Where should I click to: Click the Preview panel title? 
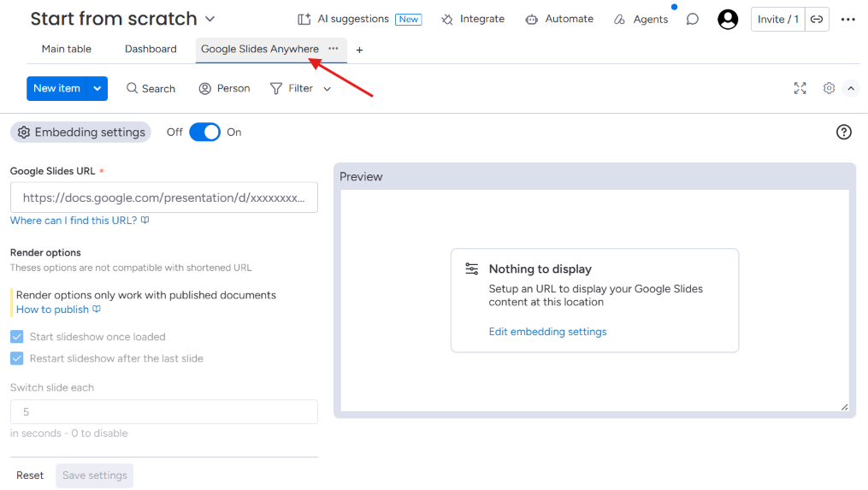361,177
